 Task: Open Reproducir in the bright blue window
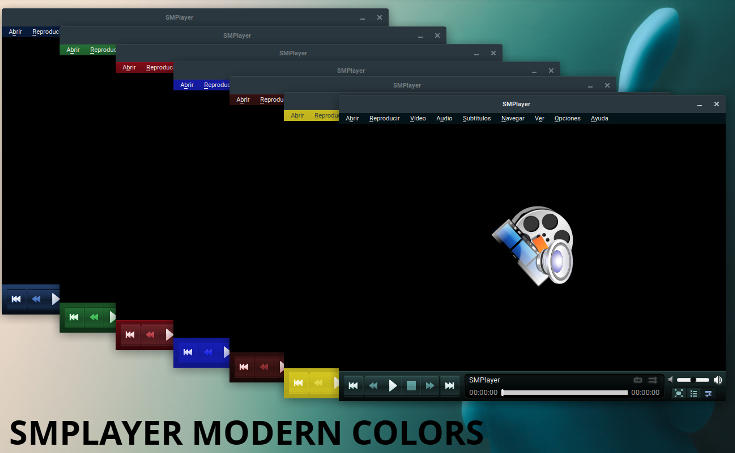click(217, 85)
